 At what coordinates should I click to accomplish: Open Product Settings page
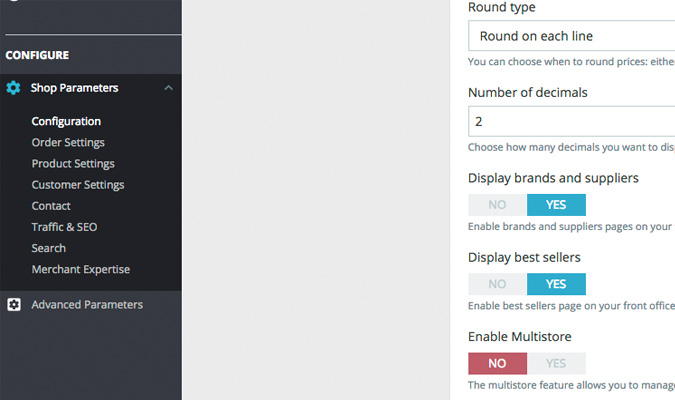coord(73,164)
